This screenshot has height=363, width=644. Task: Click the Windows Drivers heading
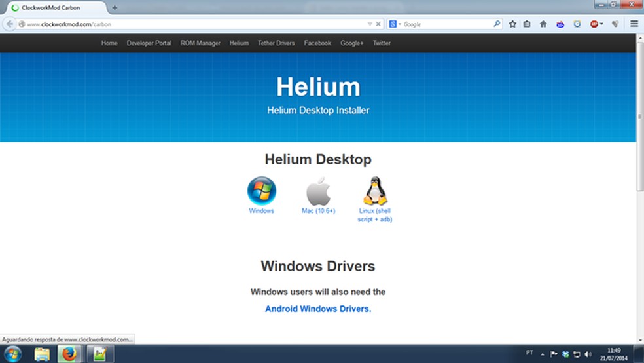[318, 266]
